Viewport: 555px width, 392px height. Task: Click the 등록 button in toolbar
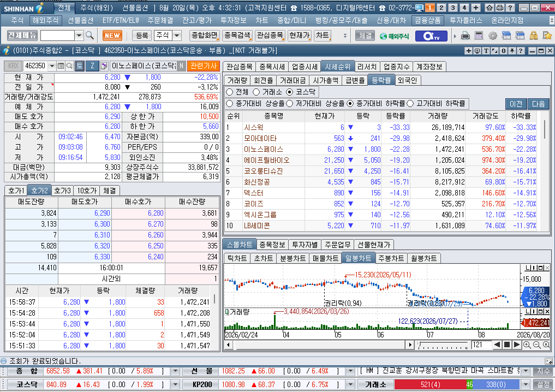[x=141, y=35]
